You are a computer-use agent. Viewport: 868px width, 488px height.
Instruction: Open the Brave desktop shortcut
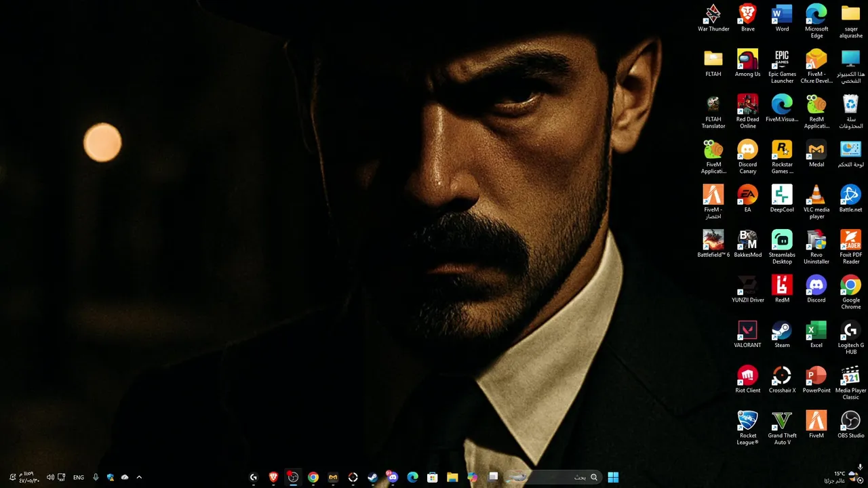point(748,18)
